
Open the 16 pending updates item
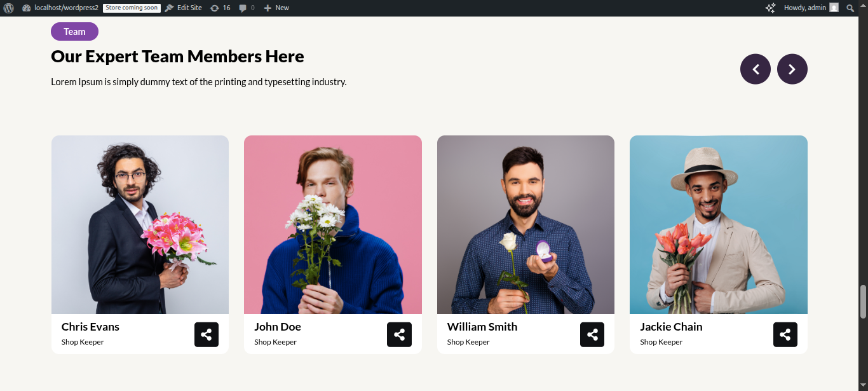pos(220,8)
